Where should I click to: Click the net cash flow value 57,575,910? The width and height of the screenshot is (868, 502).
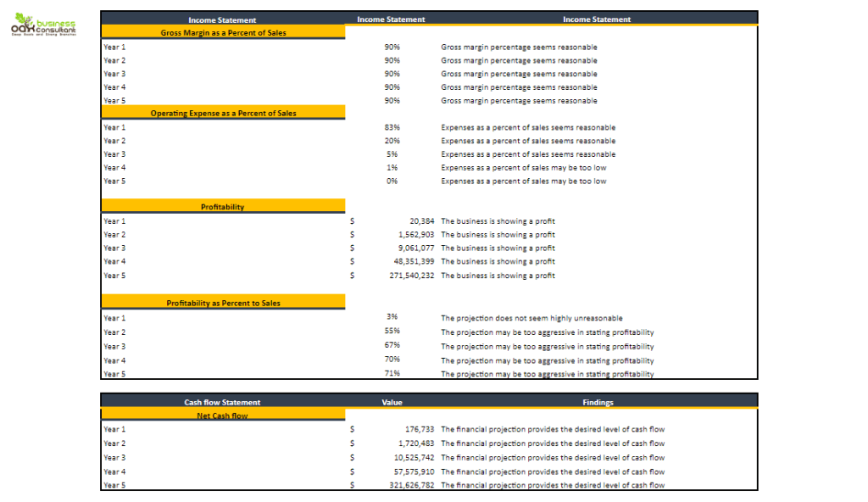[414, 472]
